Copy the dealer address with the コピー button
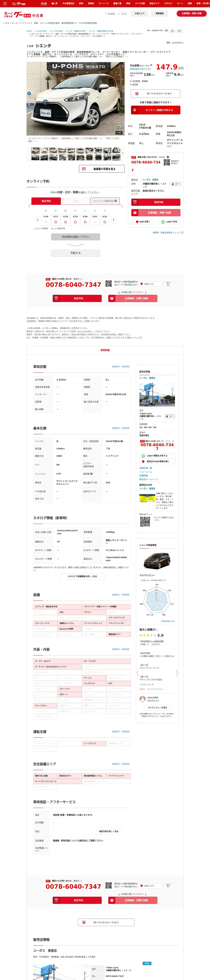This screenshot has height=980, width=210. (175, 184)
